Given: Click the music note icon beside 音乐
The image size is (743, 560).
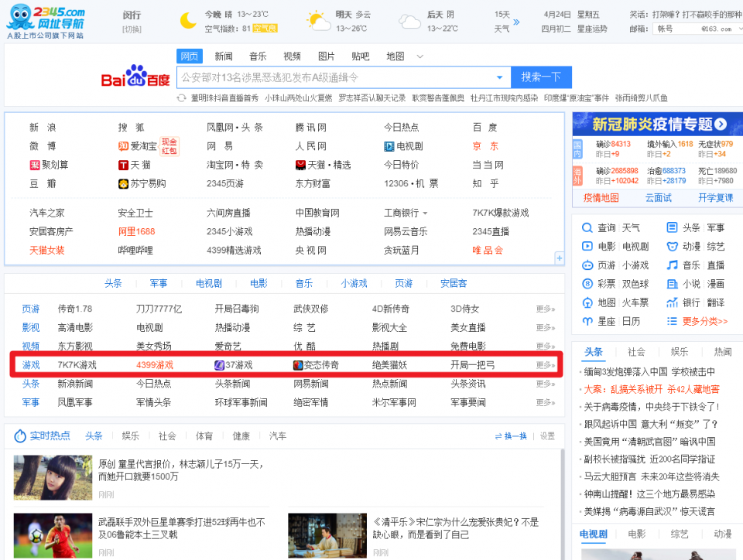Looking at the screenshot, I should 672,265.
